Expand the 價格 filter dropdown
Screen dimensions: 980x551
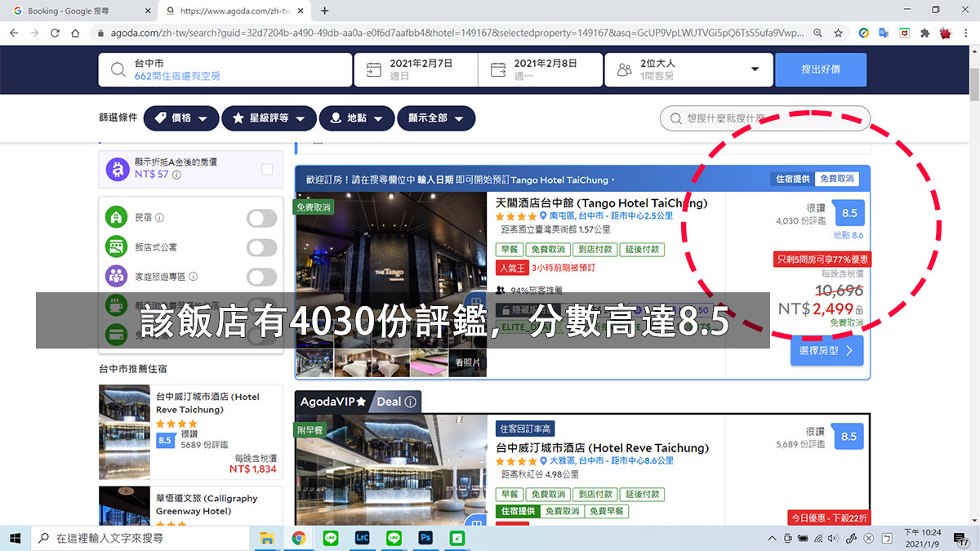180,118
